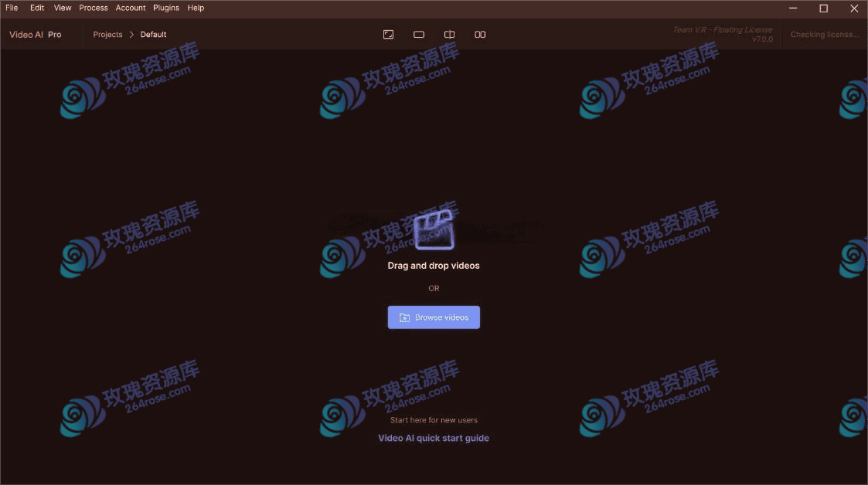
Task: Minimize the application window
Action: point(793,8)
